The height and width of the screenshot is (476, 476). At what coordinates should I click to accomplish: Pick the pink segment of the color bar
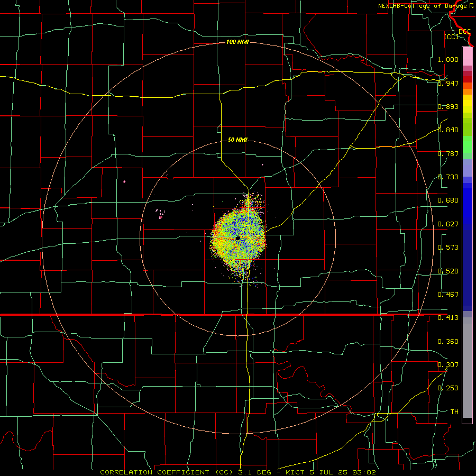pyautogui.click(x=467, y=57)
